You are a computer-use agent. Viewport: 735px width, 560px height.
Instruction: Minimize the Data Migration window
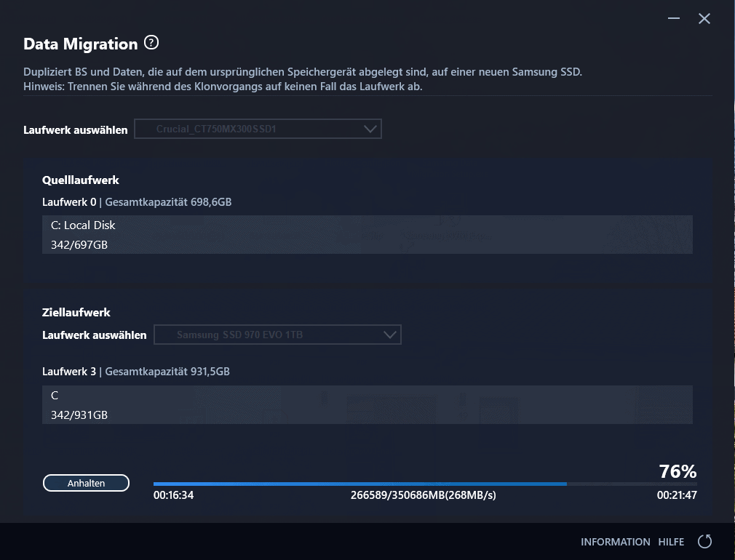pyautogui.click(x=675, y=19)
